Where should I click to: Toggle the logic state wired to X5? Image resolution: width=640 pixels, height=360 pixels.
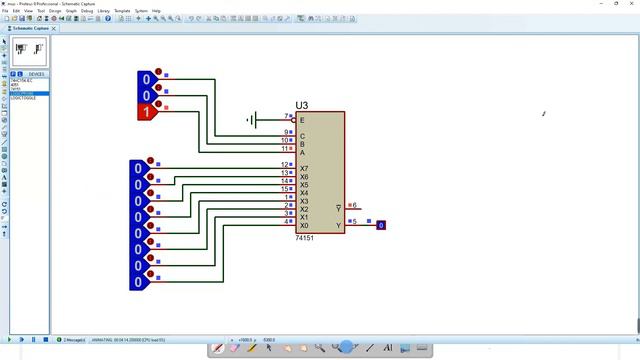138,201
